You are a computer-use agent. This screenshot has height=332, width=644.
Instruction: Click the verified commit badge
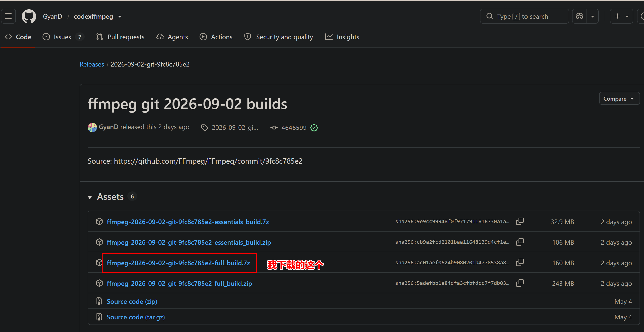pos(314,128)
